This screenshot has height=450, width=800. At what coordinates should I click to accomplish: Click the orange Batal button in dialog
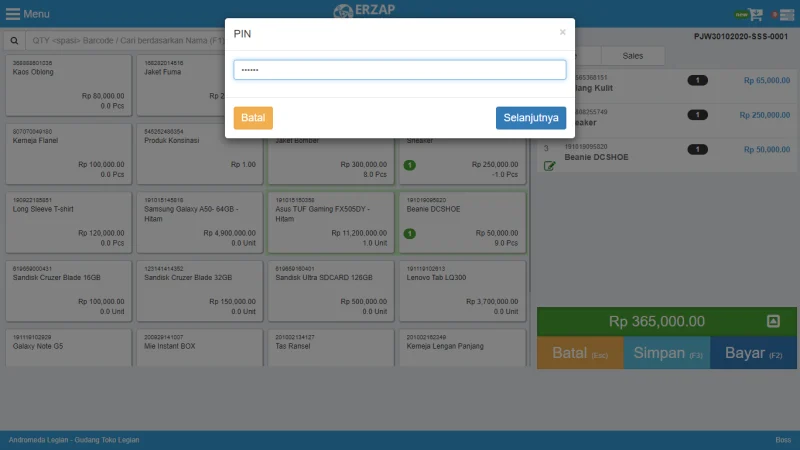[253, 118]
